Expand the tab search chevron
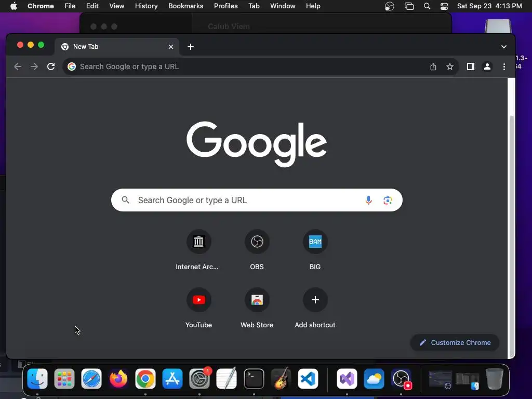Viewport: 532px width, 399px height. tap(504, 47)
